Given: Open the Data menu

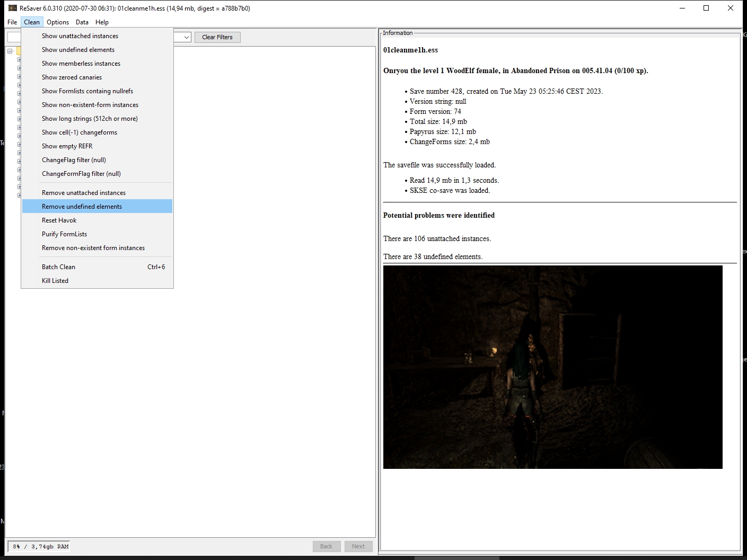Looking at the screenshot, I should [82, 22].
